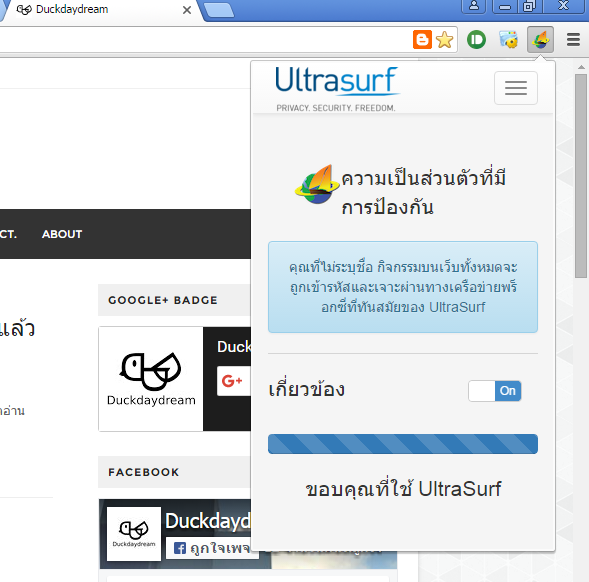Click the Chrome user profile button

tap(474, 6)
